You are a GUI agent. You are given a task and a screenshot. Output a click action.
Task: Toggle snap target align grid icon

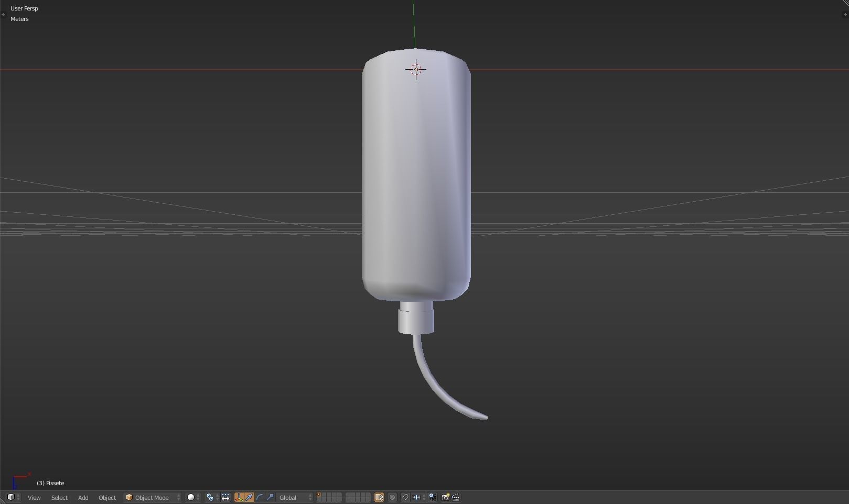click(x=433, y=497)
